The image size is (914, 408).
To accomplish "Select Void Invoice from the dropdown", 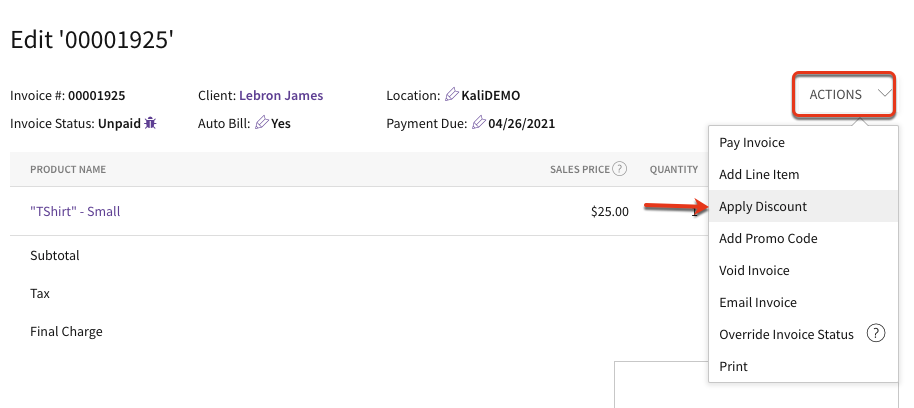I will (754, 271).
